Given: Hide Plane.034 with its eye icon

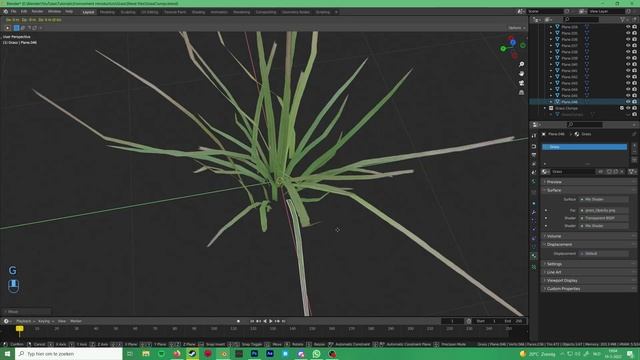Looking at the screenshot, I should 628,27.
